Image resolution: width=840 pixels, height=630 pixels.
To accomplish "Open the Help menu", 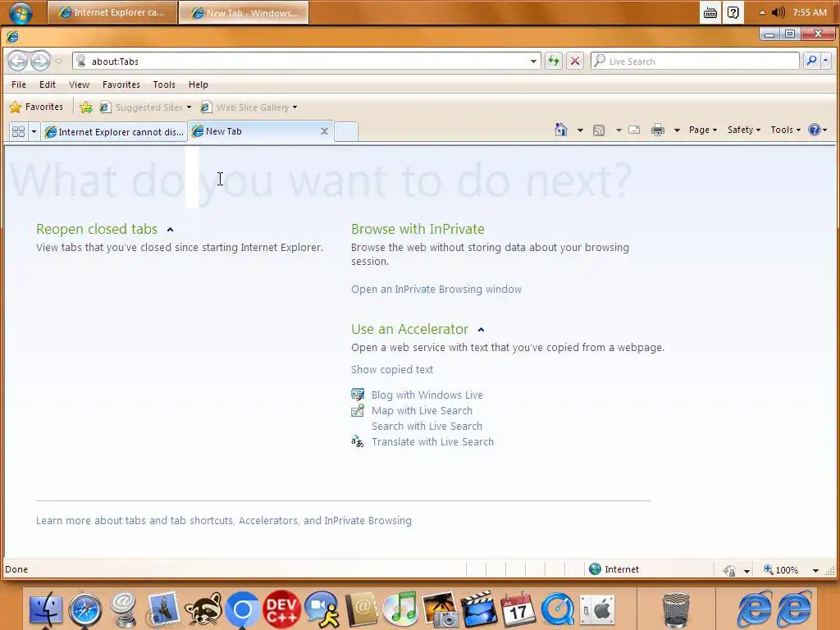I will tap(199, 84).
